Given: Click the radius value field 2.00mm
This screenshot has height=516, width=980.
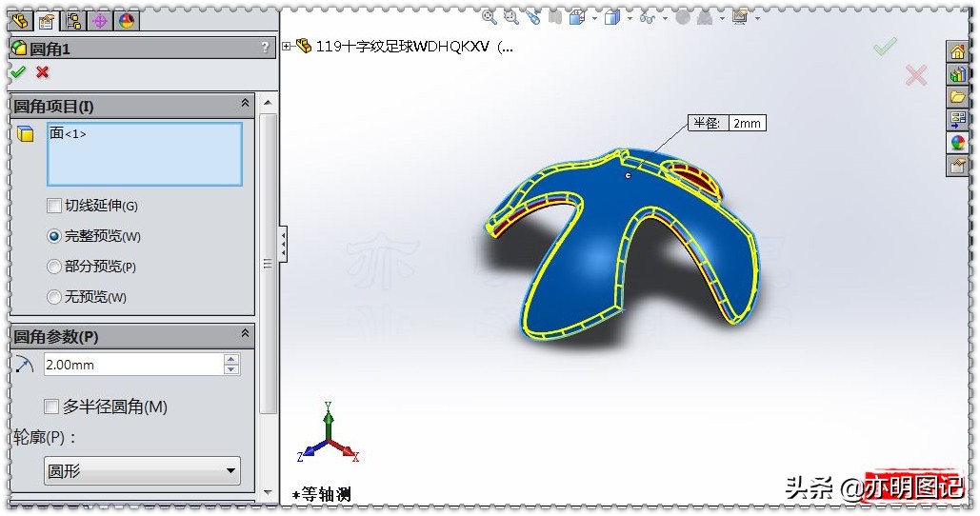Looking at the screenshot, I should (x=133, y=365).
